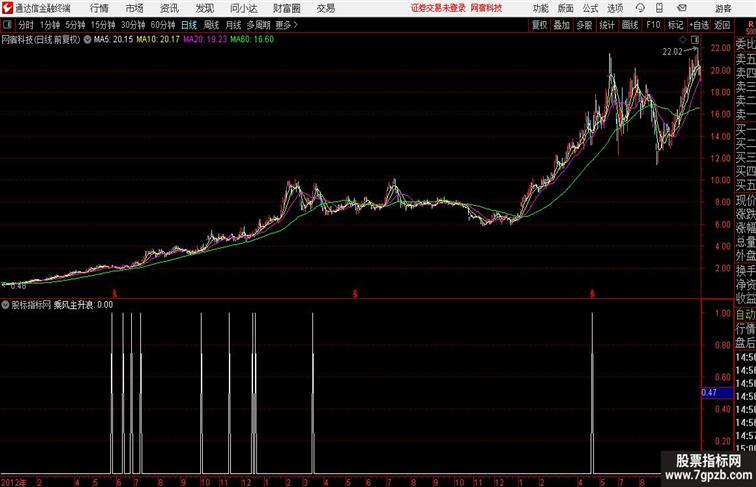Click the 复权 toolbar button
This screenshot has width=756, height=487.
click(539, 25)
